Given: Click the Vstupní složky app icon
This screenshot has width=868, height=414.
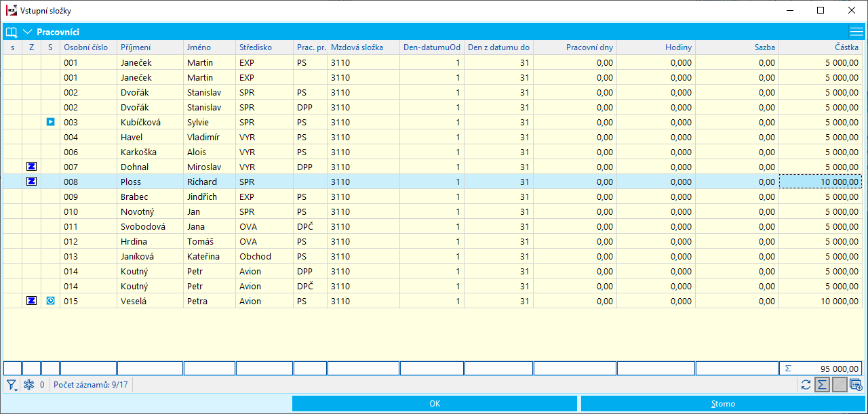Looking at the screenshot, I should coord(11,11).
